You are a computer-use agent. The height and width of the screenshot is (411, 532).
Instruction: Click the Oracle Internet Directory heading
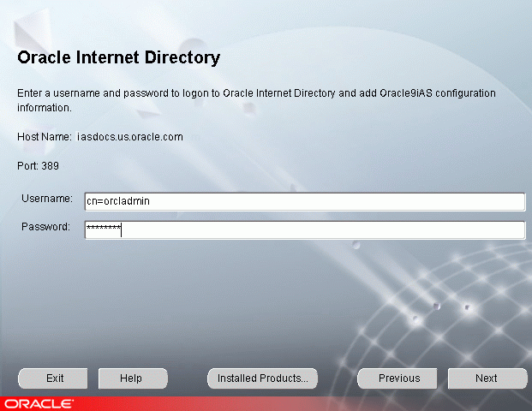tap(119, 57)
